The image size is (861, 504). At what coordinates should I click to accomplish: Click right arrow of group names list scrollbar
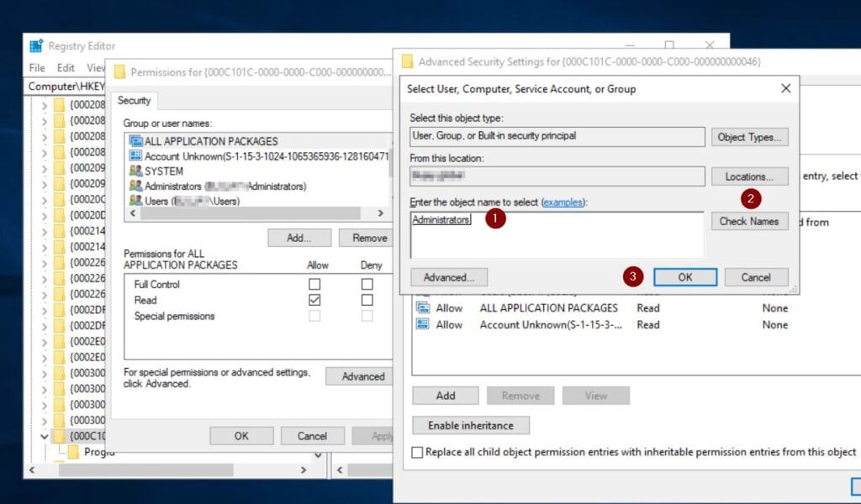[x=381, y=213]
